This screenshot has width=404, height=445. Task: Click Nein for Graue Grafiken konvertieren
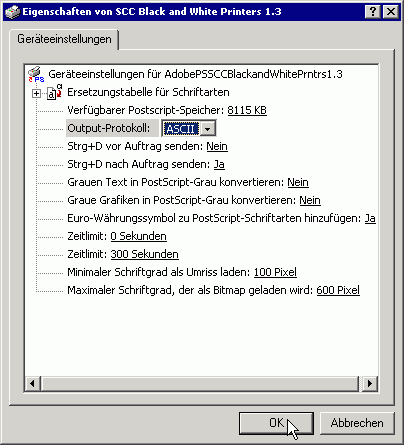pyautogui.click(x=310, y=200)
